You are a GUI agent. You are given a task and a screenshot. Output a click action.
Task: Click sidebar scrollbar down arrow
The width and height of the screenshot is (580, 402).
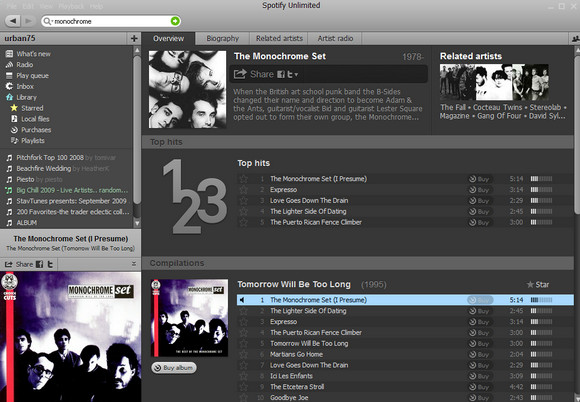[x=137, y=223]
